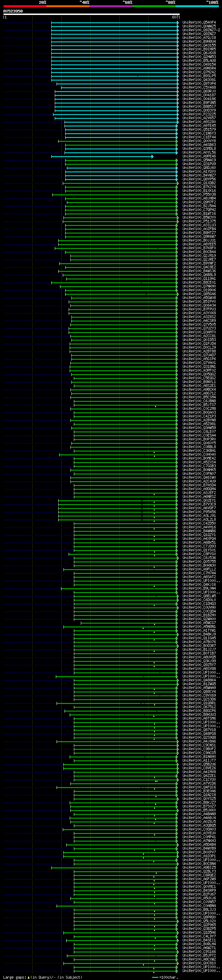Select label UniRef100_A2V657

point(199,118)
